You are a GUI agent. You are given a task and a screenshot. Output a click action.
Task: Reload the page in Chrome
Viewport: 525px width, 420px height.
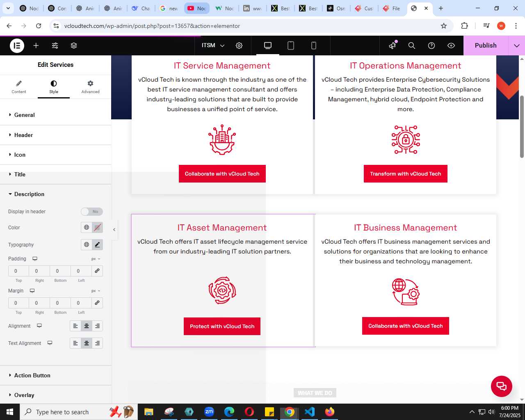coord(39,26)
